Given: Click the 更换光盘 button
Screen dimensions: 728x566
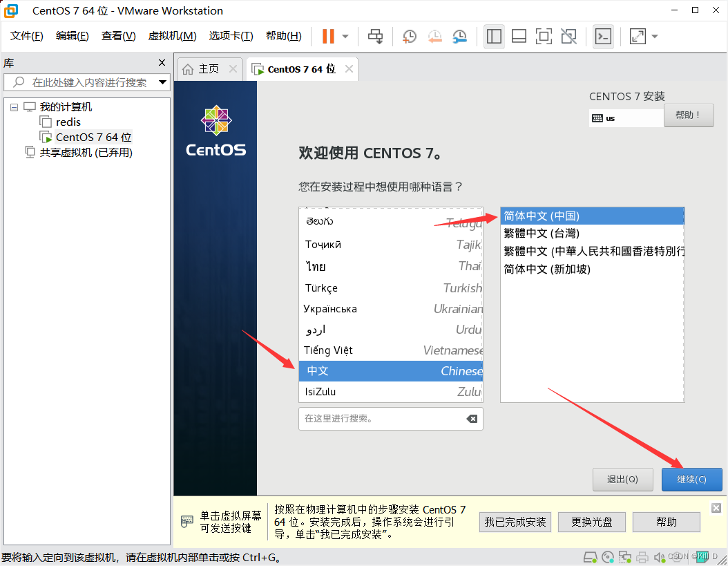Looking at the screenshot, I should 592,522.
